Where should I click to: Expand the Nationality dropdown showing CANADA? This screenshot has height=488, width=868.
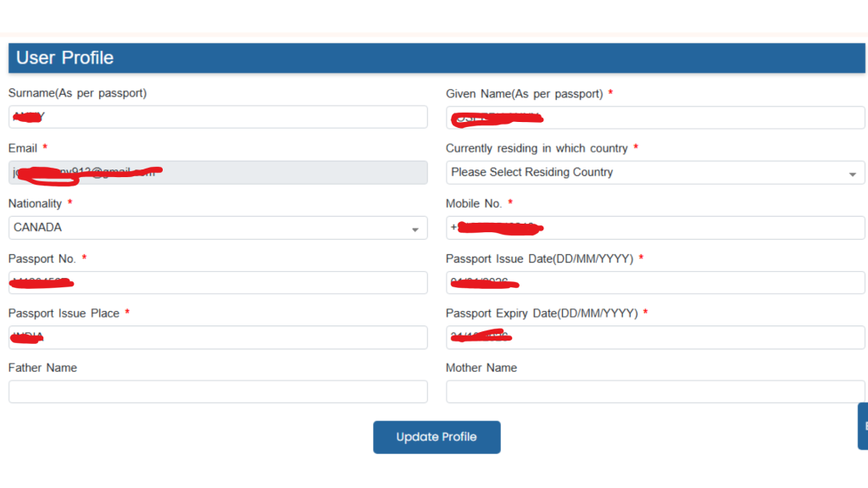(218, 227)
